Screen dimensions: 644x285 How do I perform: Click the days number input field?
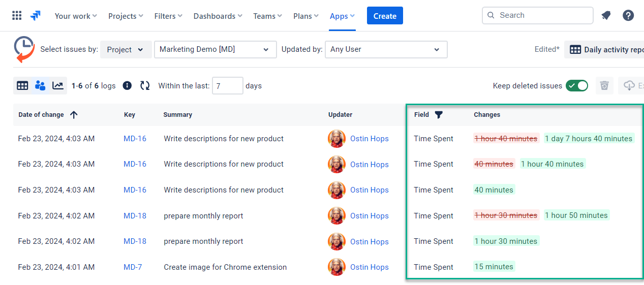tap(227, 86)
